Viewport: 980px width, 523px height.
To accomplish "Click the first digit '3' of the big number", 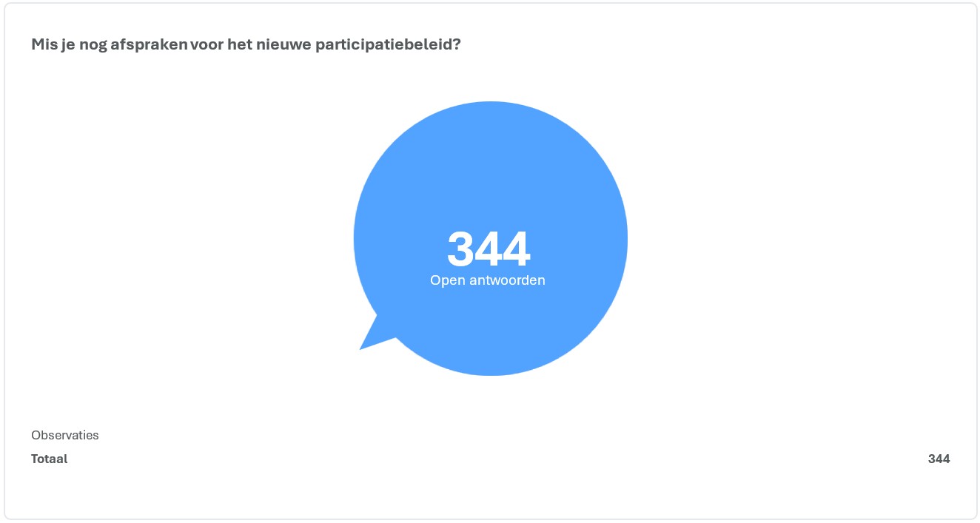I will (x=460, y=249).
